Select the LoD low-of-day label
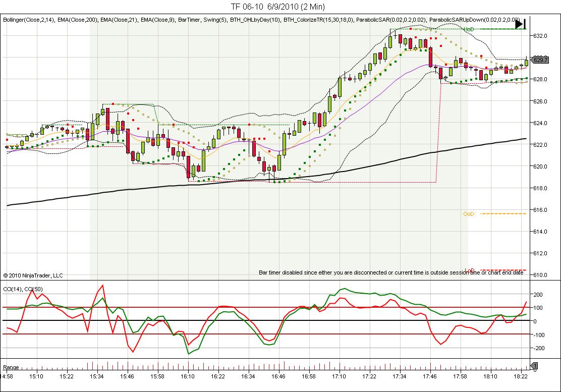Image resolution: width=561 pixels, height=392 pixels. (x=469, y=270)
